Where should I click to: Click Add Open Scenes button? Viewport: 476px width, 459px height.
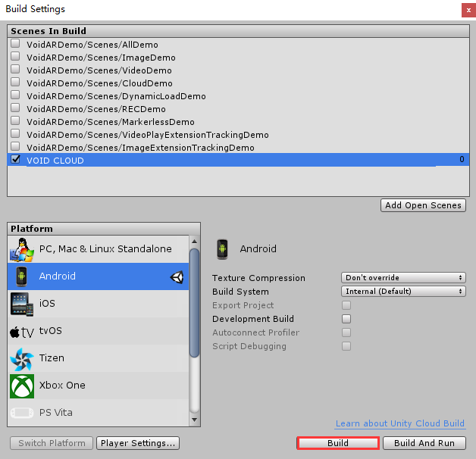[x=423, y=205]
